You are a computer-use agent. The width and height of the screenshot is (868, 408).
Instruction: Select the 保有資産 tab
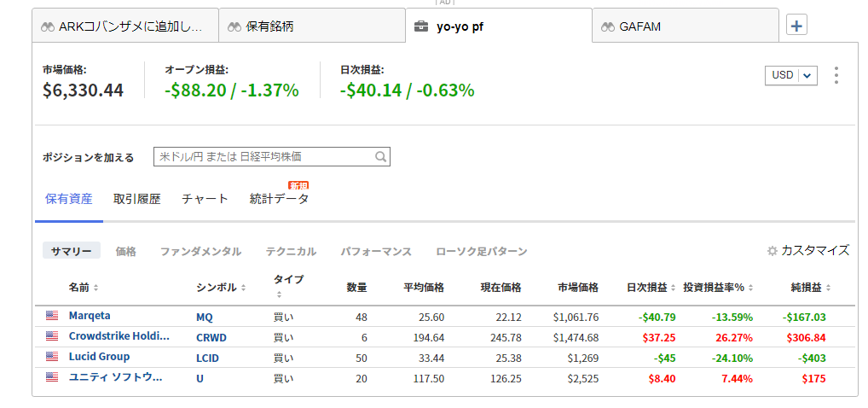tap(69, 199)
